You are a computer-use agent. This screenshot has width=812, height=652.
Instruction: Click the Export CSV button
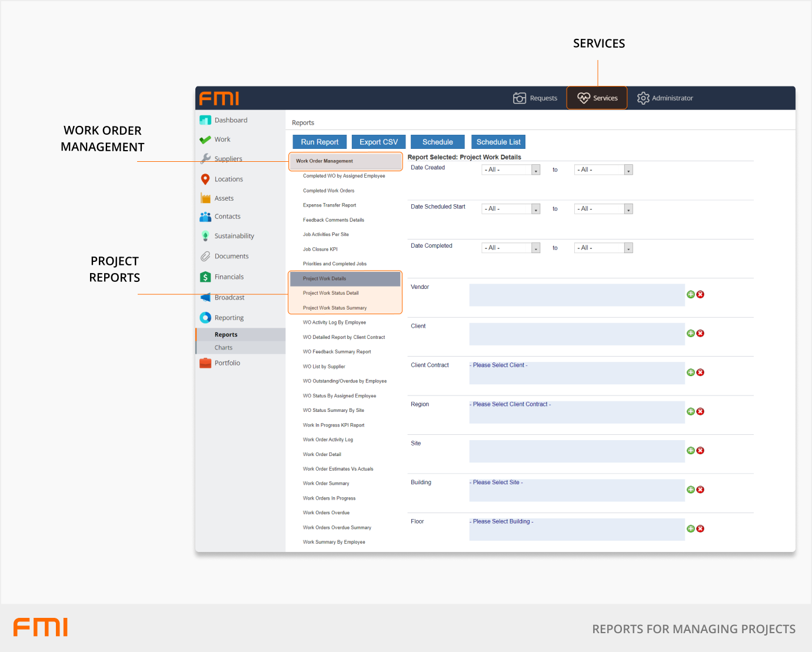[378, 142]
